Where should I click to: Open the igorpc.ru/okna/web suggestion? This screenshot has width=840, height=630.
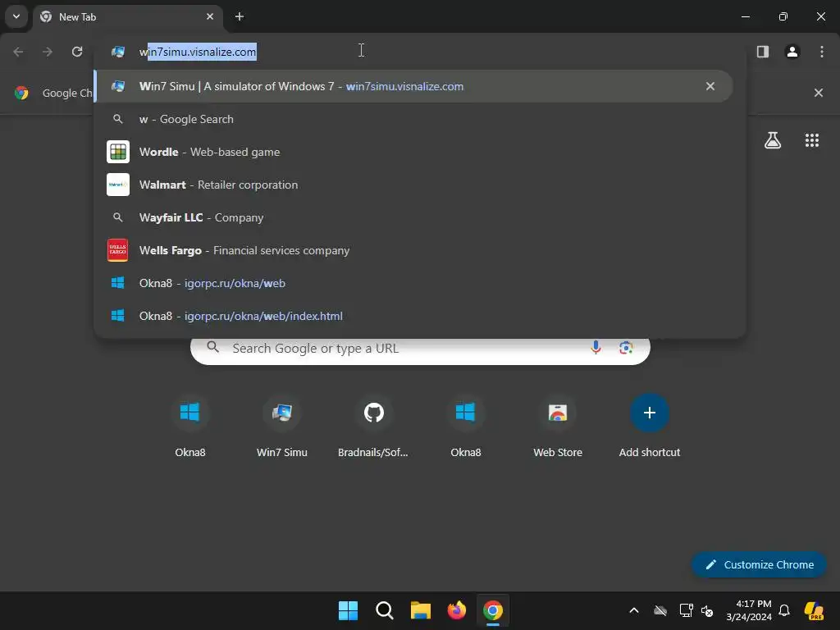click(x=419, y=283)
